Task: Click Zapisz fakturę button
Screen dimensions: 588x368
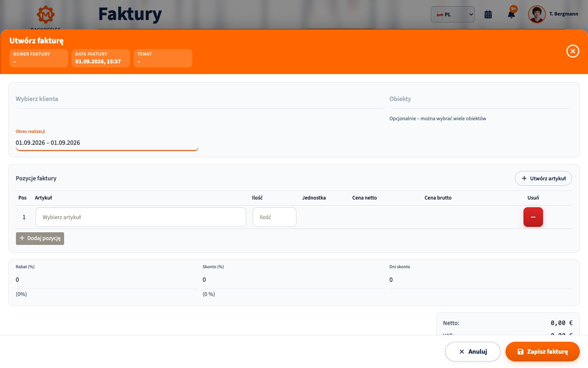Action: [x=543, y=352]
